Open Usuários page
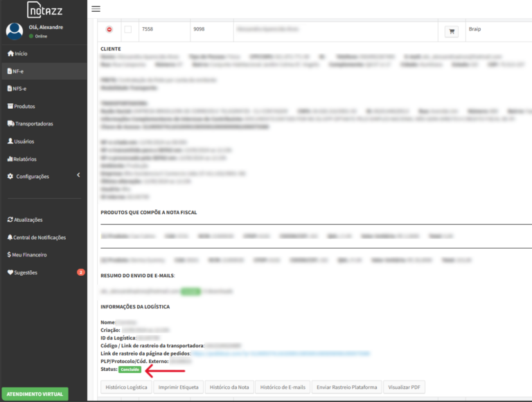The width and height of the screenshot is (532, 402). [x=24, y=141]
